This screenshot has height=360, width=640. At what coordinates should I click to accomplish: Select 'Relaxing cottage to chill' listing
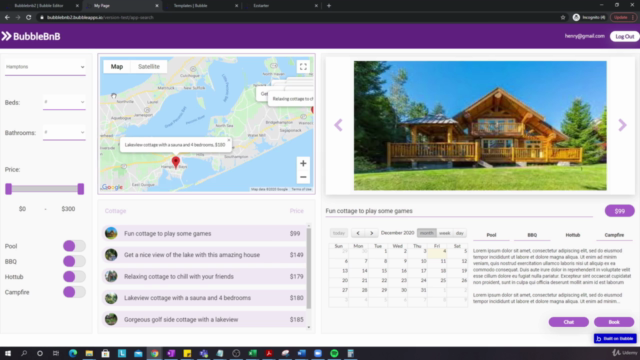click(204, 276)
